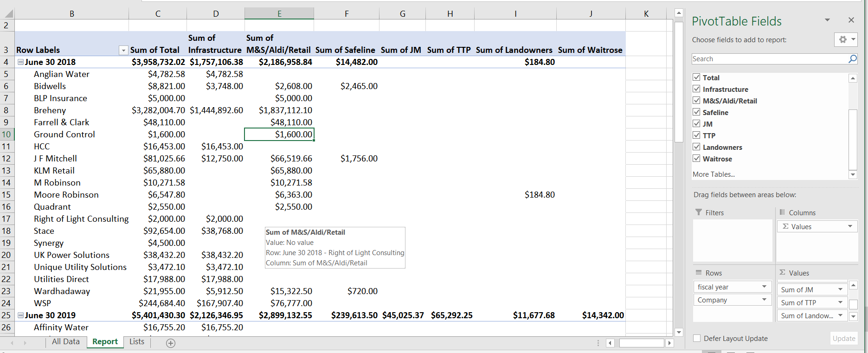This screenshot has height=353, width=868.
Task: Toggle the Waitrose field checkbox
Action: [696, 158]
